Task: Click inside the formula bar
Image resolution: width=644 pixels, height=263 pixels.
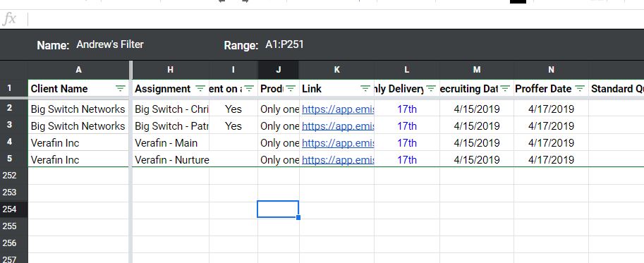Action: click(x=335, y=19)
